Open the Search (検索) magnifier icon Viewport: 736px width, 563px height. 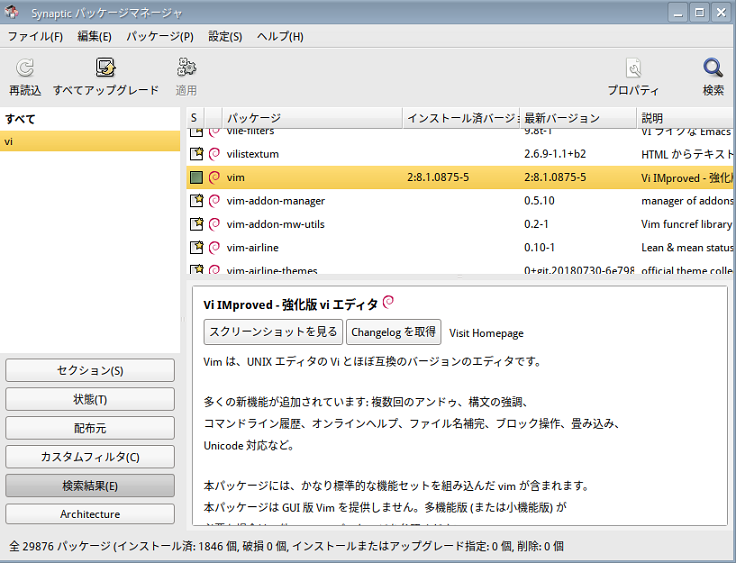(x=713, y=68)
